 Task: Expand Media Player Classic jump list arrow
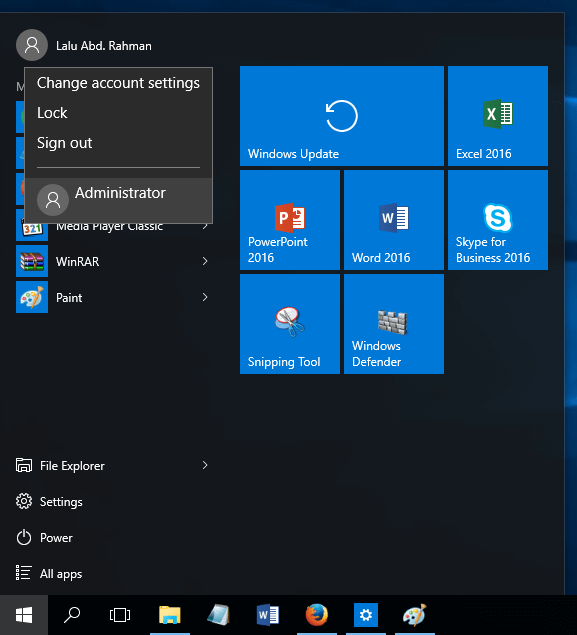206,226
